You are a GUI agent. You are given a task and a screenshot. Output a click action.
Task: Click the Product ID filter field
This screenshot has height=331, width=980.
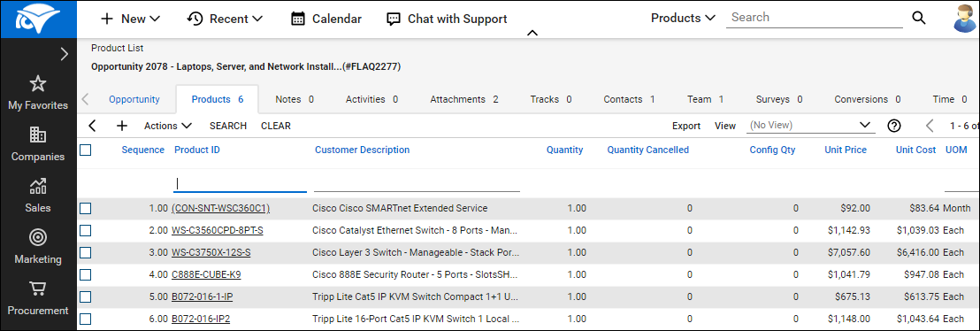tap(240, 184)
